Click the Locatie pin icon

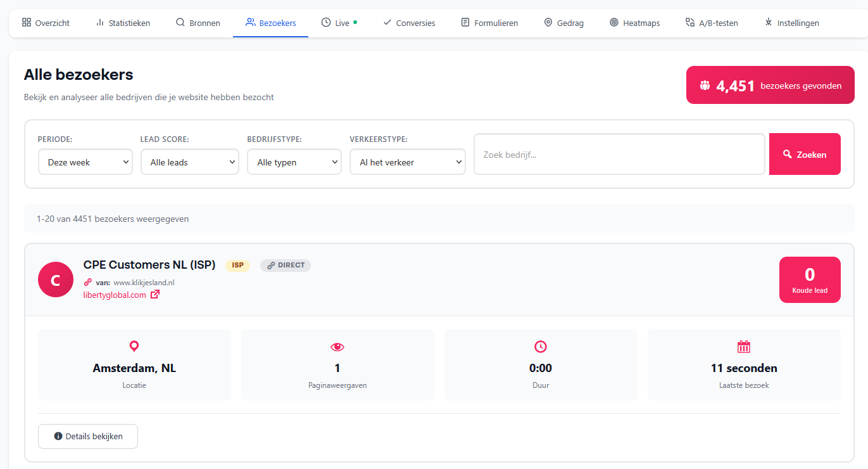coord(134,347)
